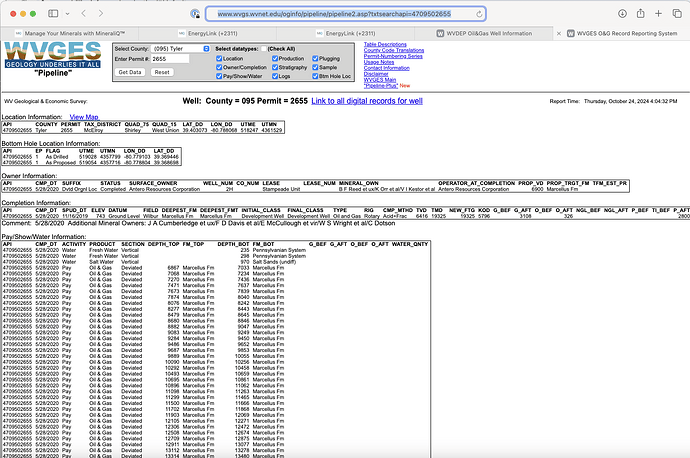
Task: Show Safari downloads
Action: [622, 14]
